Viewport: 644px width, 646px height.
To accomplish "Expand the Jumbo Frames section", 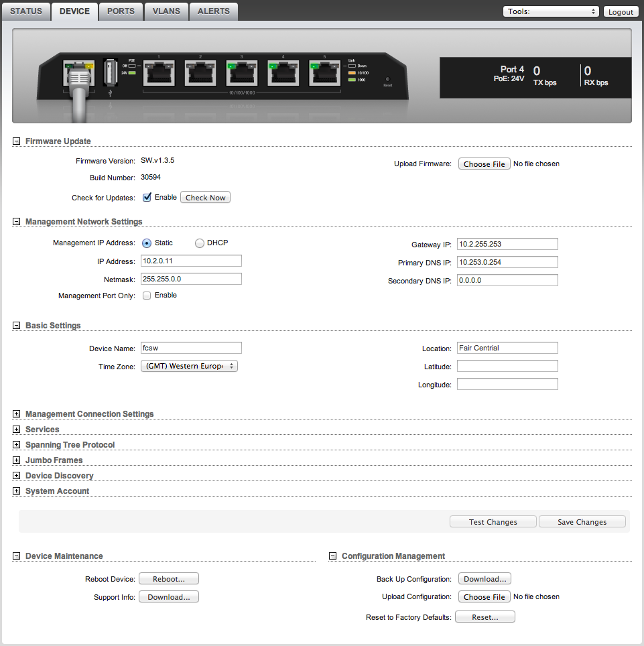I will 16,460.
